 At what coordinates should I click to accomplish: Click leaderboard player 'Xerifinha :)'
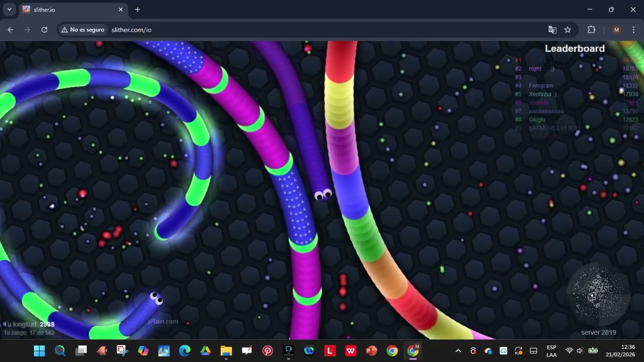[x=542, y=94]
